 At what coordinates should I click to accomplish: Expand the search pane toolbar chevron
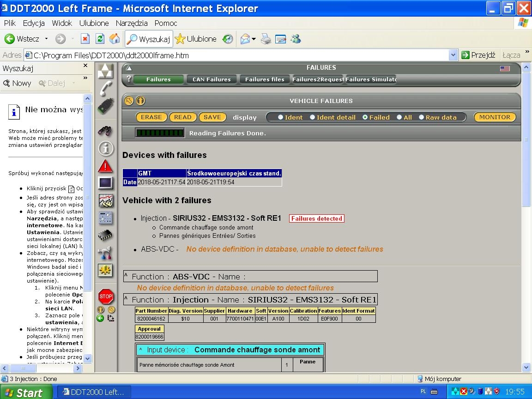pos(85,78)
